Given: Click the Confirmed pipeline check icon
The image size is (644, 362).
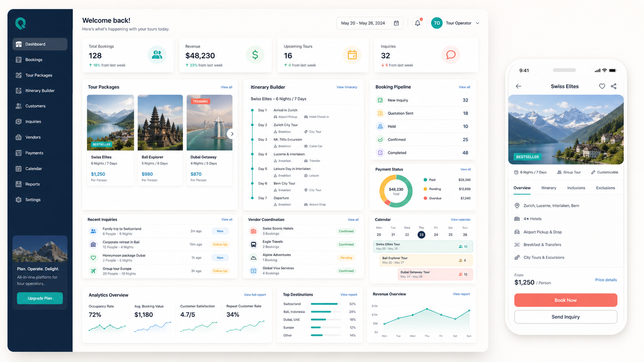Looking at the screenshot, I should (x=380, y=140).
